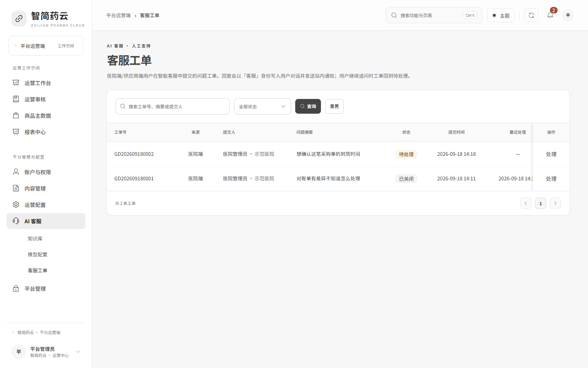Open the 知识库 submenu item
588x368 pixels.
point(35,239)
